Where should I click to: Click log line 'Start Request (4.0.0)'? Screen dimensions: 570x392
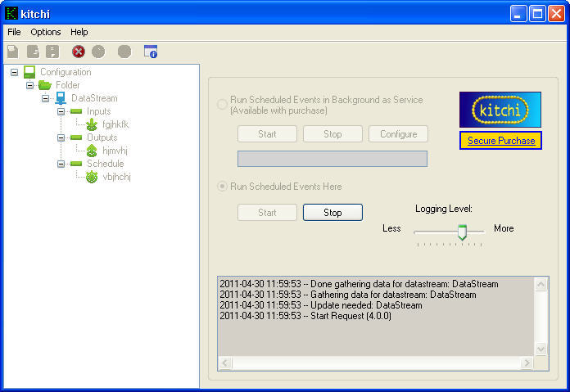[305, 316]
